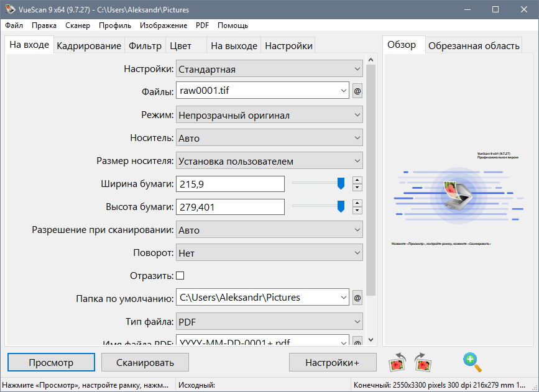This screenshot has height=392, width=539.
Task: Switch to the Кадрирование tab
Action: pos(89,46)
